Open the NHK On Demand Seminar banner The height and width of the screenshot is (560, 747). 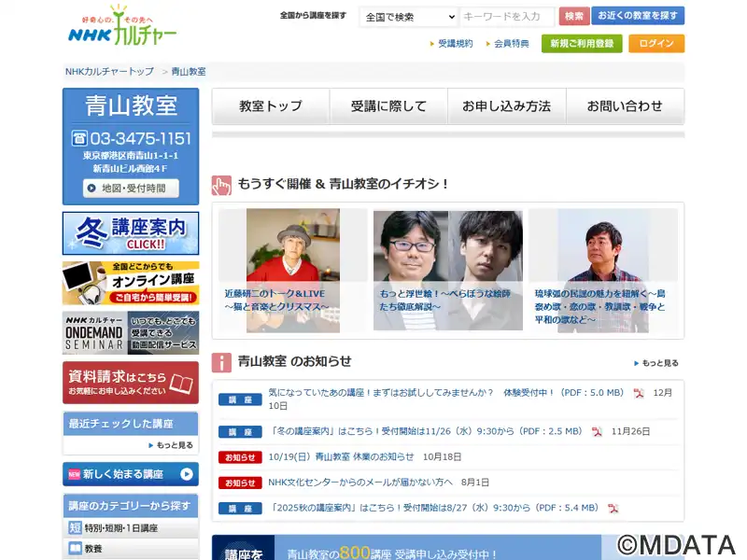[x=131, y=333]
